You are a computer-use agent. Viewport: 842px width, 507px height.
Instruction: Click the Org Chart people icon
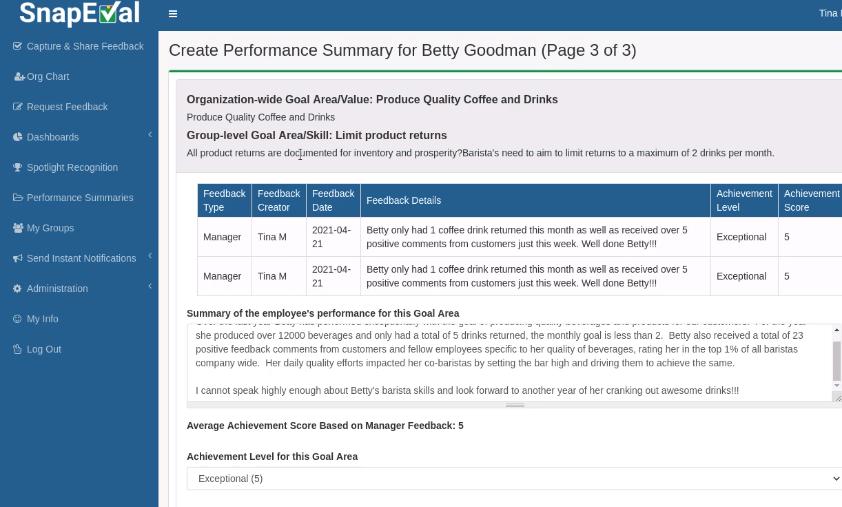18,76
